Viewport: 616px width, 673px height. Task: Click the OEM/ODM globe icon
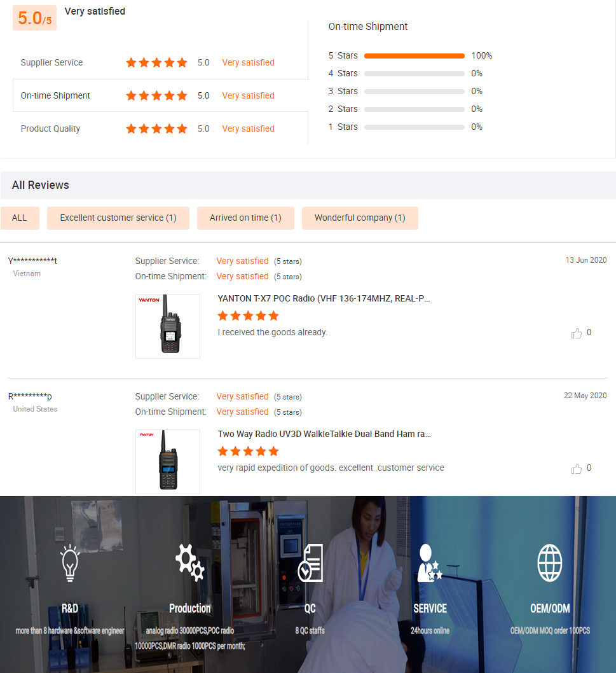coord(550,563)
